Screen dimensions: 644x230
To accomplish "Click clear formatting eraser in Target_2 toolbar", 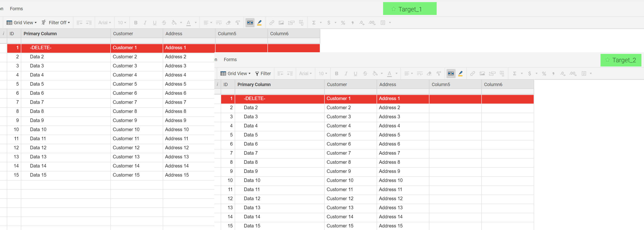I will tap(429, 73).
